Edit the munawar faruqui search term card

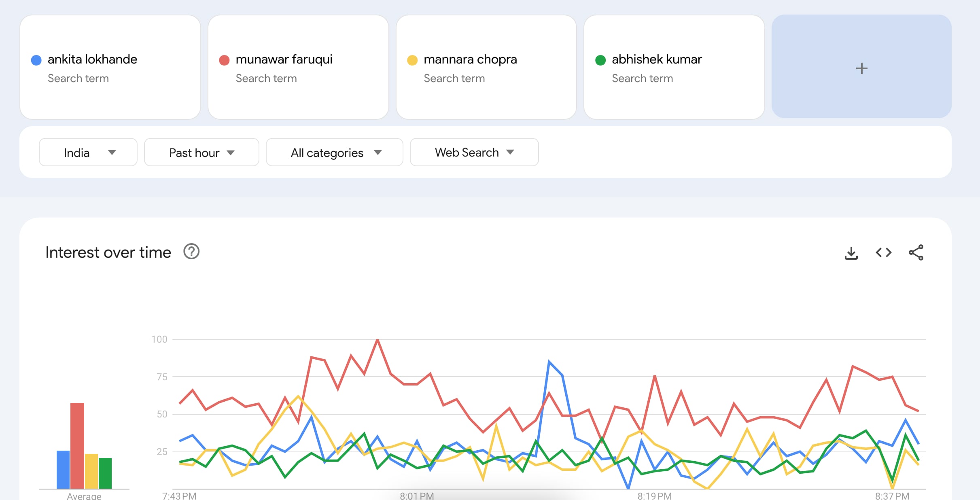tap(298, 67)
